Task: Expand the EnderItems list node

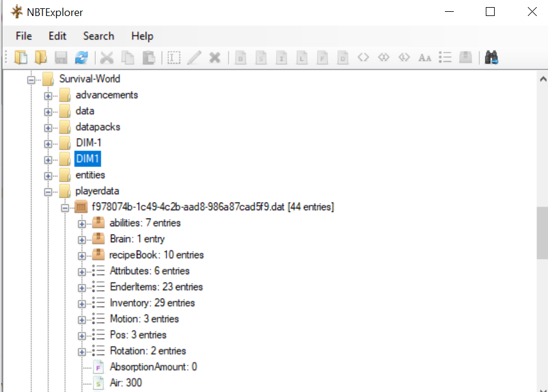Action: [x=82, y=288]
